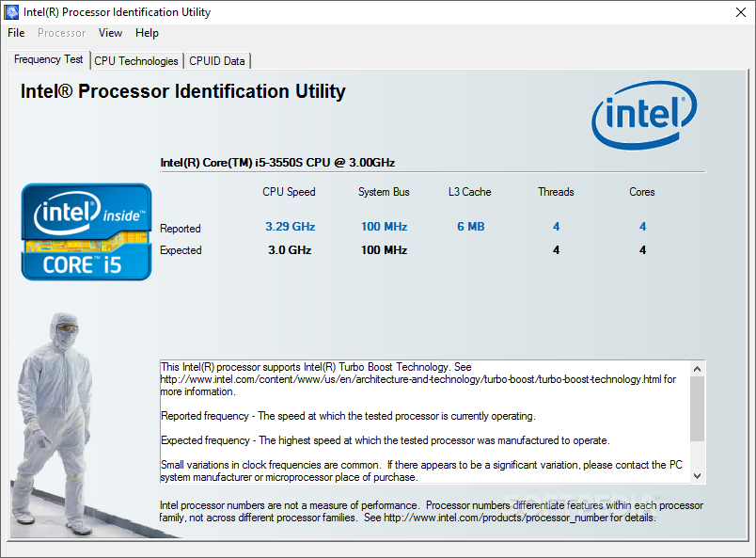Click the expected Cores value 4
The image size is (756, 558).
point(643,250)
